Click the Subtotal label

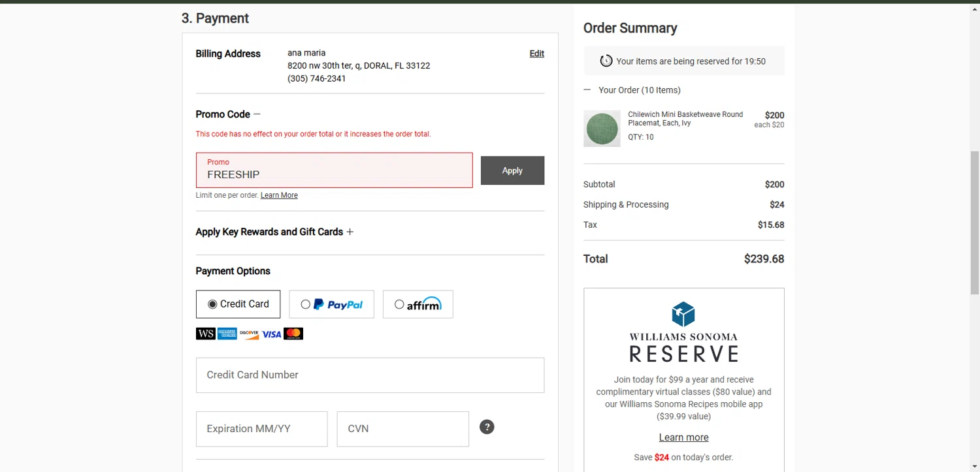tap(599, 184)
